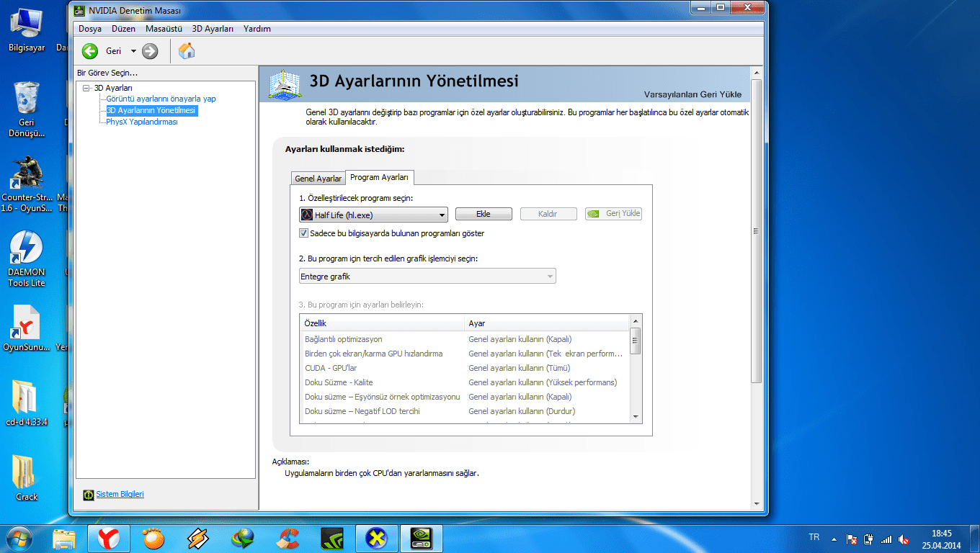This screenshot has width=980, height=553.
Task: Select the Geri Dönüşüm recycle bin icon
Action: click(27, 109)
